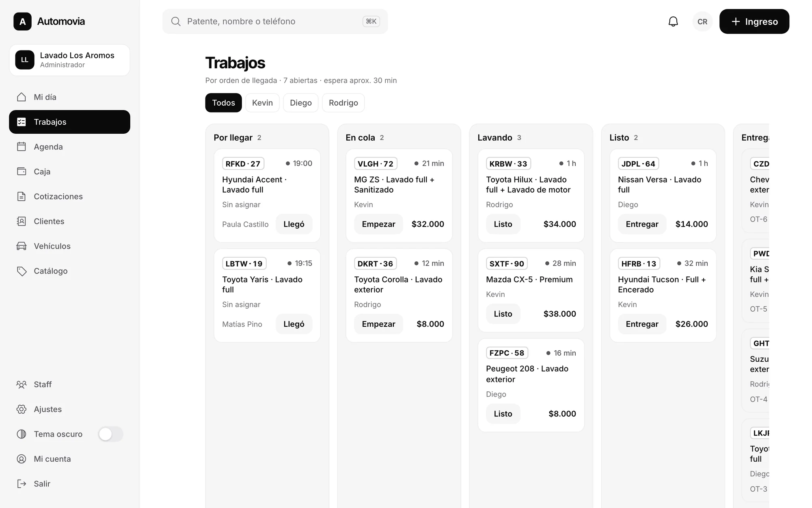This screenshot has width=812, height=508.
Task: Start the DKRT·36 Toyota Corolla job
Action: pyautogui.click(x=378, y=324)
